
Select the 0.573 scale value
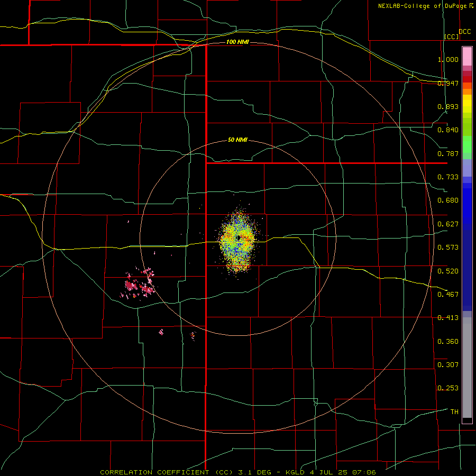tap(448, 248)
